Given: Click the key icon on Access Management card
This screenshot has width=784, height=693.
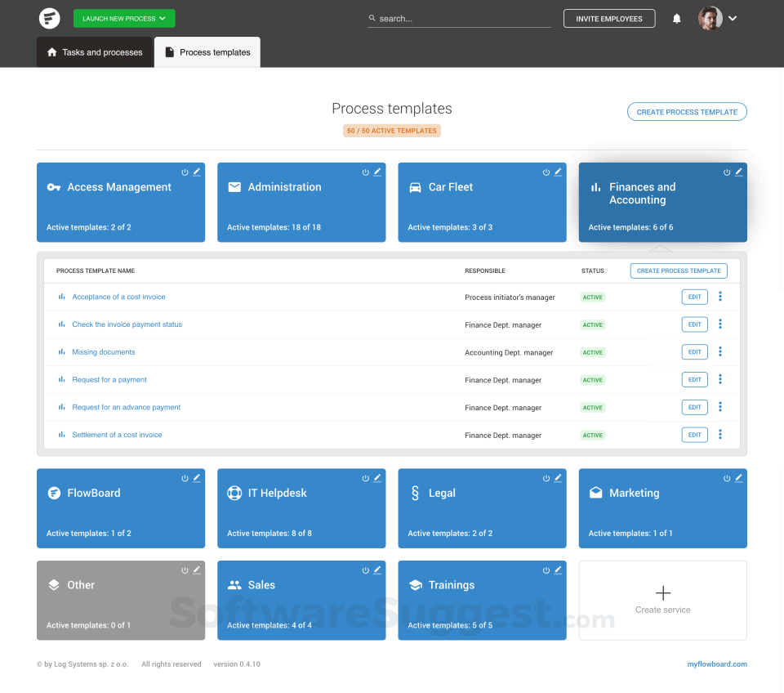Looking at the screenshot, I should [x=54, y=186].
